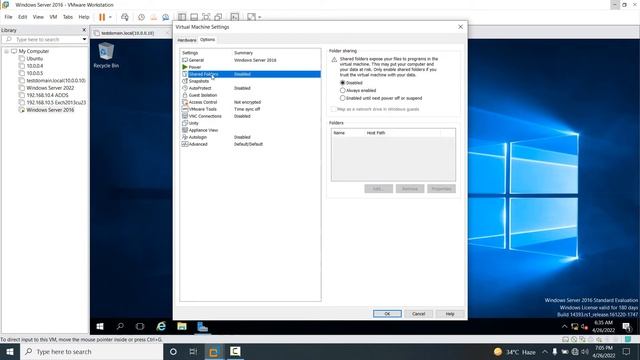The image size is (640, 360).
Task: Select Ubuntu in the Library
Action: 35,59
